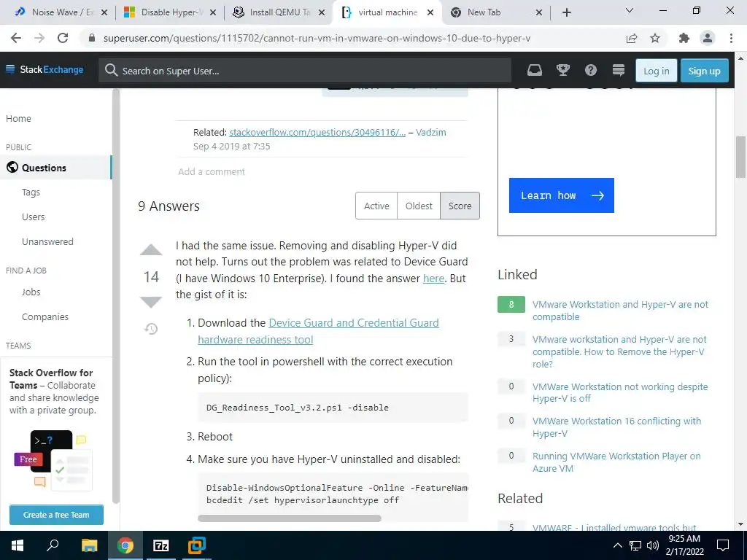
Task: Click the Learn how ad button
Action: [561, 195]
